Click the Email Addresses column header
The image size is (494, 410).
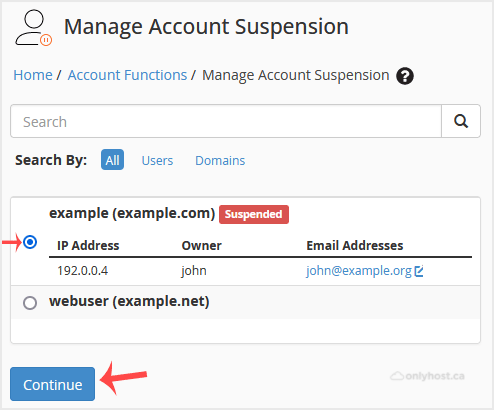[355, 246]
